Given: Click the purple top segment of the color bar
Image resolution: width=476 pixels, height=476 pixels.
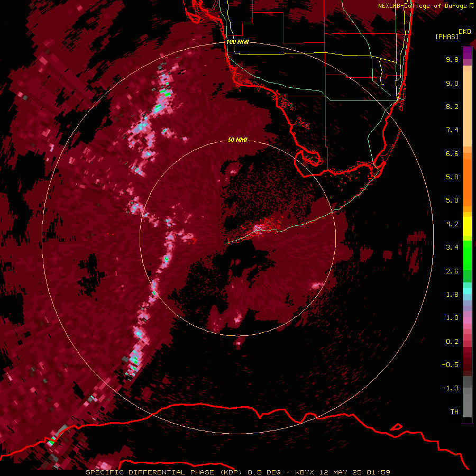Looking at the screenshot, I should [467, 53].
